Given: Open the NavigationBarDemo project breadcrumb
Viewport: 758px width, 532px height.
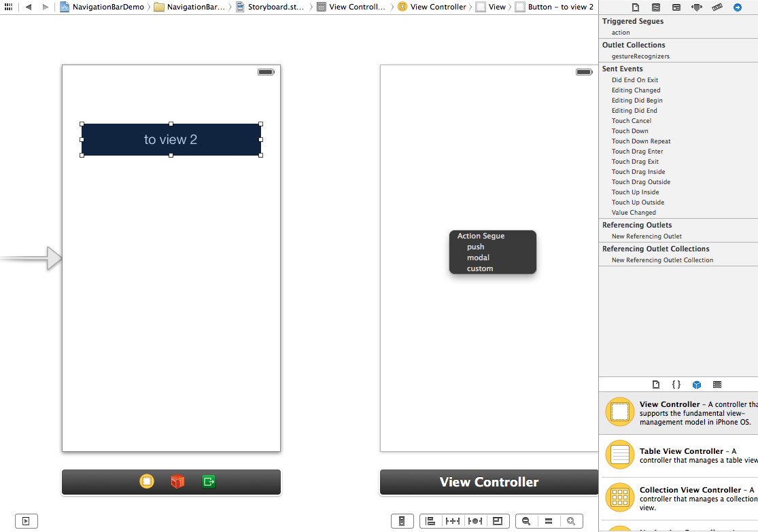Looking at the screenshot, I should pos(102,7).
